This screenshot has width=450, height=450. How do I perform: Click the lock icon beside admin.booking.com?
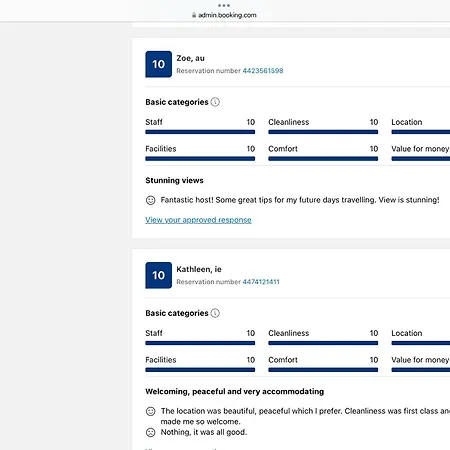(194, 15)
